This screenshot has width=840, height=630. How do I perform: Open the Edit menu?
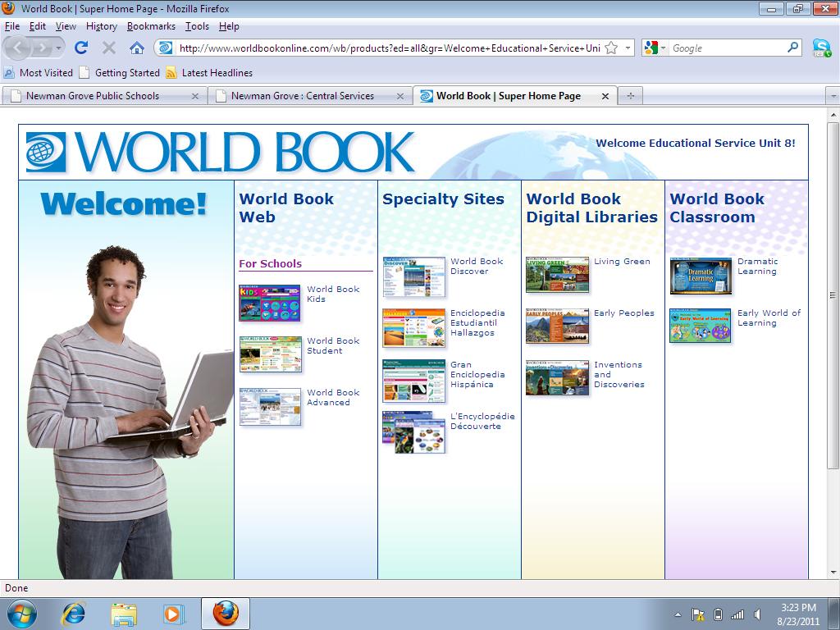click(37, 26)
